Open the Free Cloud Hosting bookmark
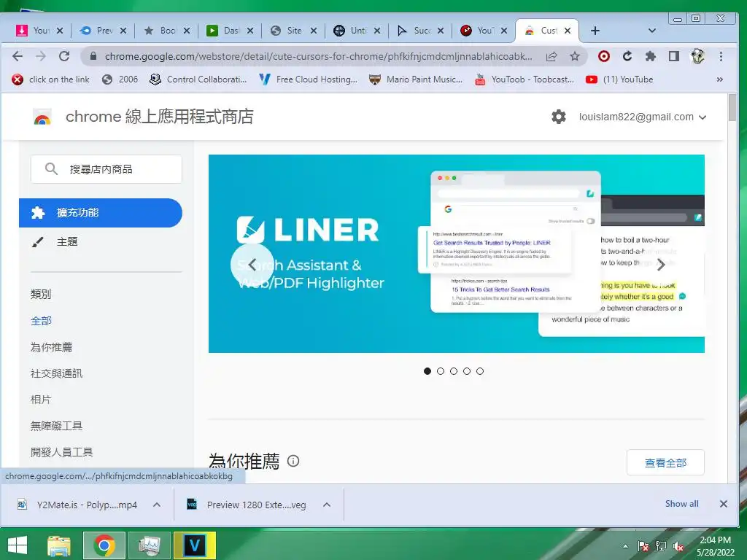Screen dimensions: 747x560 pos(309,79)
